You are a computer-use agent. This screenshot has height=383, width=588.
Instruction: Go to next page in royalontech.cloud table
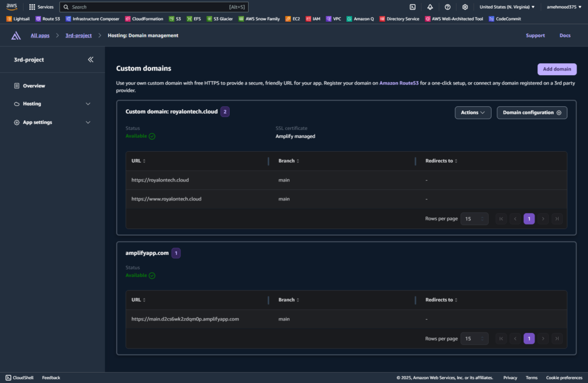point(543,219)
